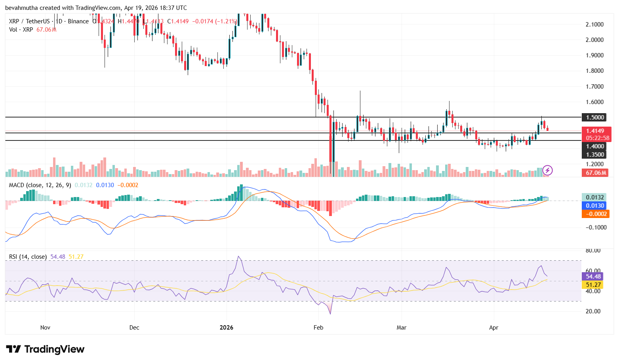The width and height of the screenshot is (619, 364).
Task: Open the 1D timeframe selector
Action: (59, 21)
